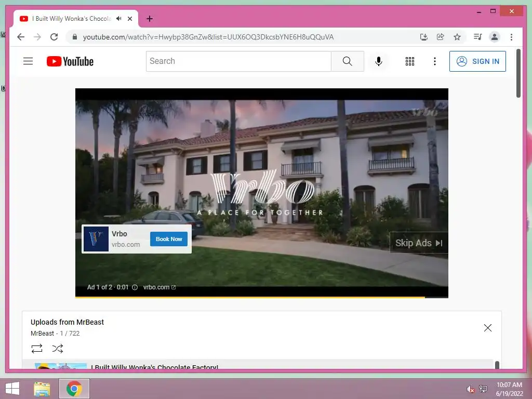Click Uploads from MrBeast playlist title

(67, 322)
